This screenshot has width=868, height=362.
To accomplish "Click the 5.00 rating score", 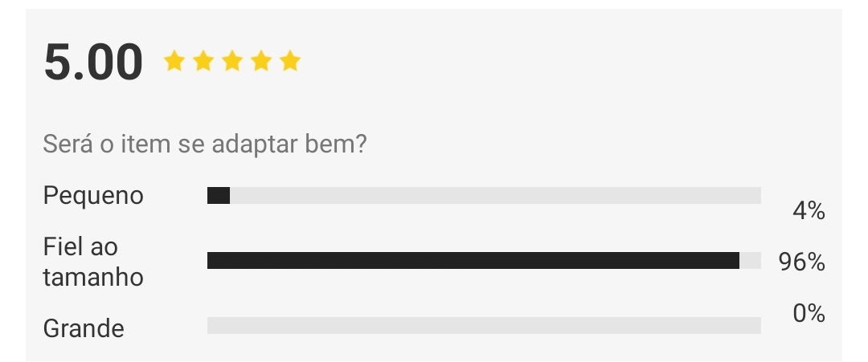I will 93,62.
